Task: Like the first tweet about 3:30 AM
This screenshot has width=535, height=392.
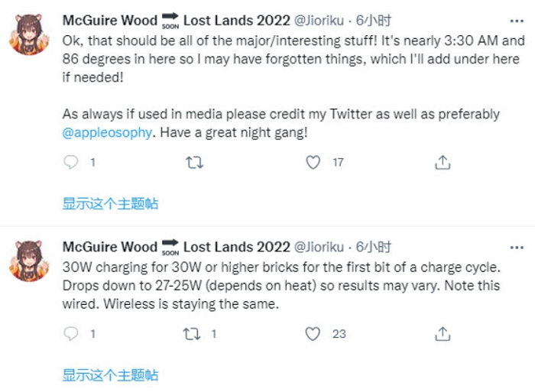Action: (313, 162)
